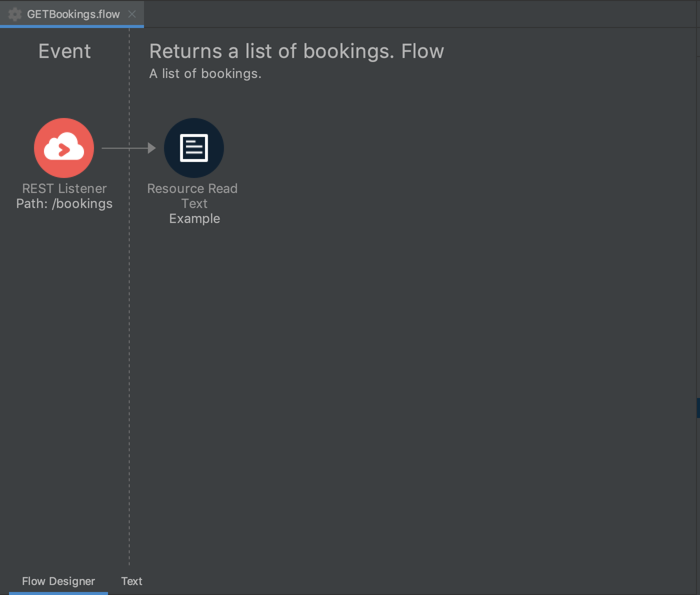Click the Resource Read Text component icon
Screen dimensions: 700x595
pos(194,148)
